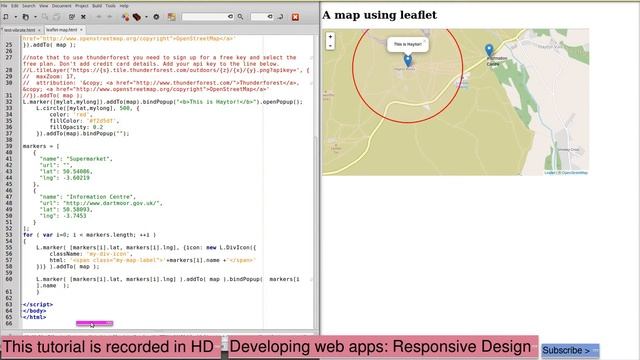Open the Search menu
The image size is (640, 360).
click(x=29, y=6)
